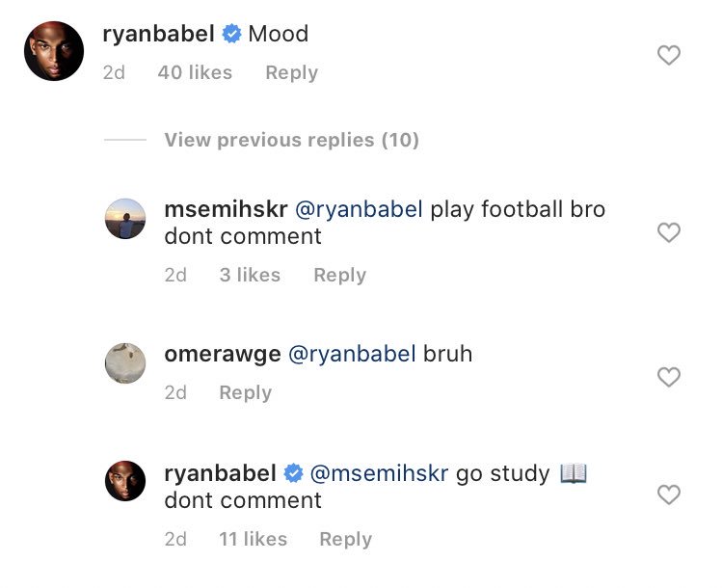722x588 pixels.
Task: View the 40 likes list
Action: 195,72
